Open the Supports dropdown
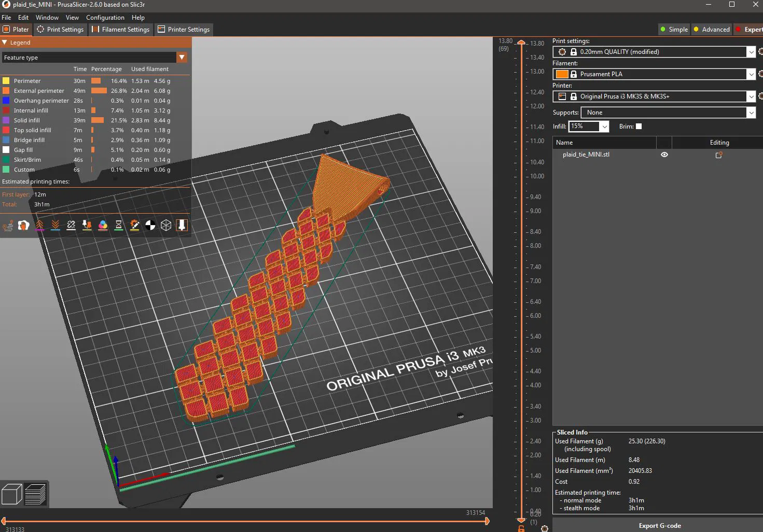Image resolution: width=763 pixels, height=532 pixels. tap(751, 113)
